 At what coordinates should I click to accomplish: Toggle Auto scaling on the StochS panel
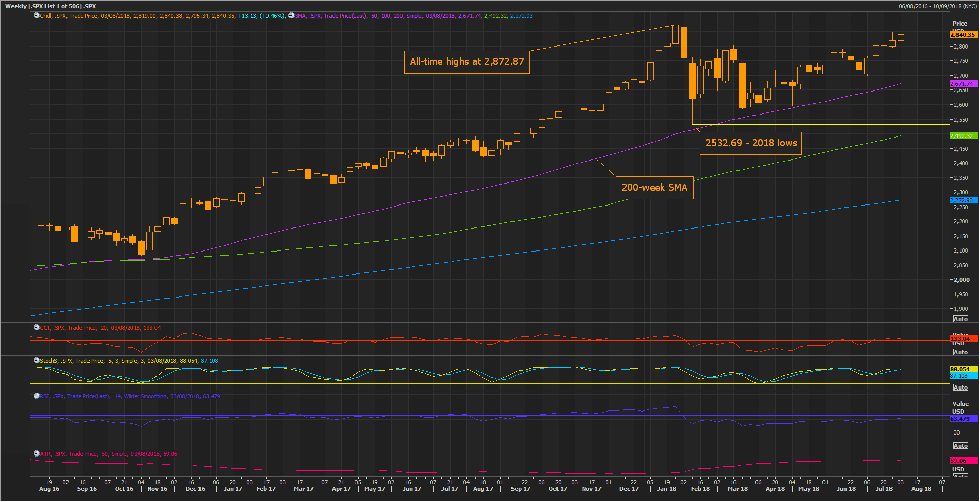click(961, 387)
